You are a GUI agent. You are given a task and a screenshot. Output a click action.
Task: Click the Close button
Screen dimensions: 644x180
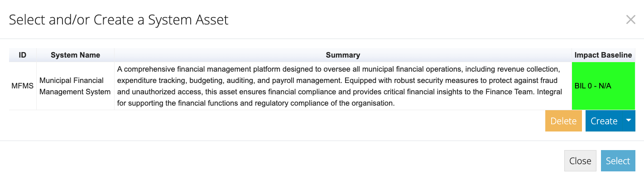[580, 161]
